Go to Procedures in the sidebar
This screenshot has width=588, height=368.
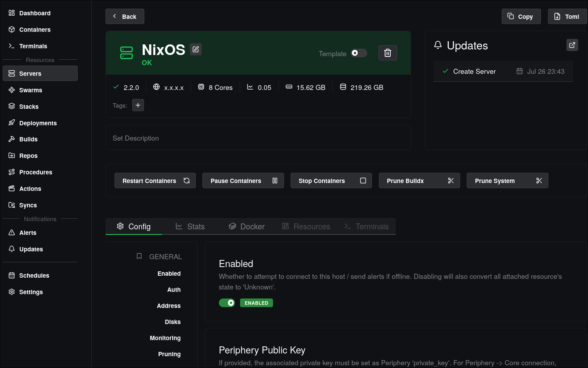pos(40,172)
